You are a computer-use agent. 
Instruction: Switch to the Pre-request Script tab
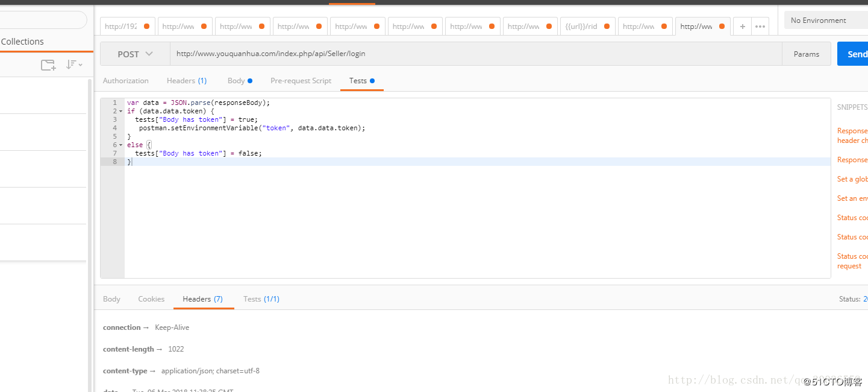tap(301, 81)
